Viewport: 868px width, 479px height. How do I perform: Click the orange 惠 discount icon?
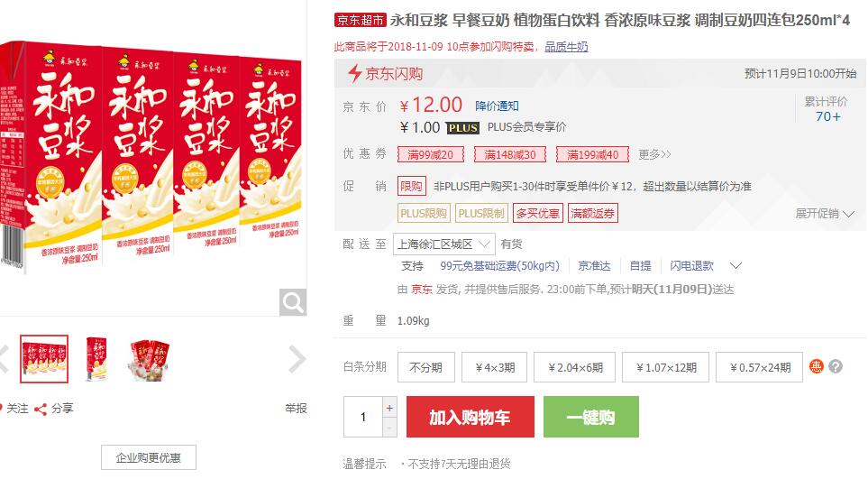[x=817, y=366]
